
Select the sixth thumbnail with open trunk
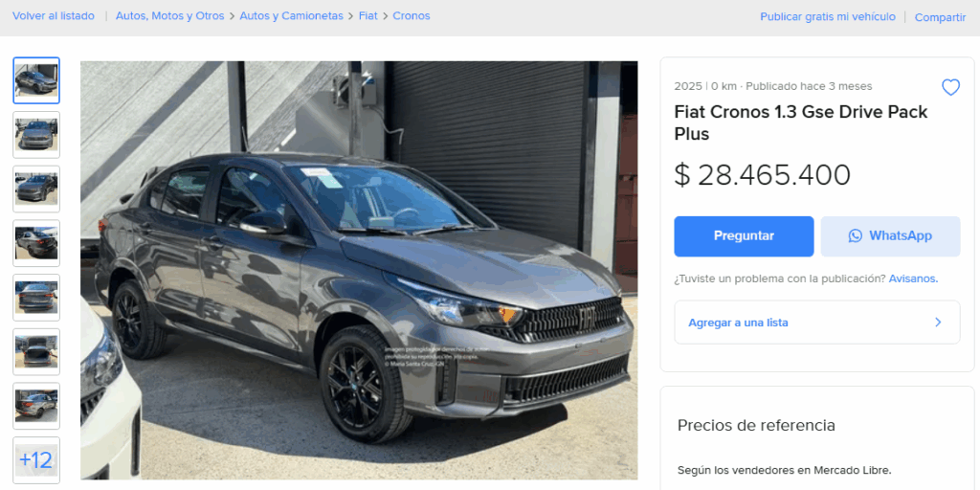[x=36, y=352]
